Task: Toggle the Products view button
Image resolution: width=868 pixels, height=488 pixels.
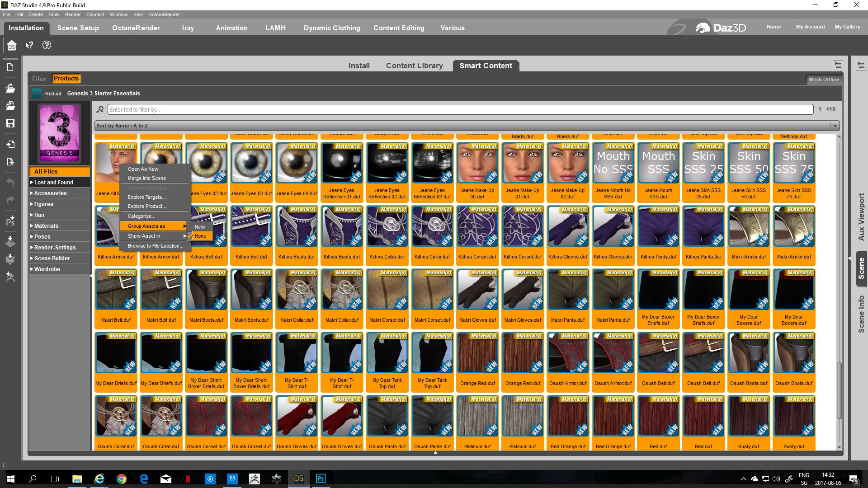Action: click(66, 79)
